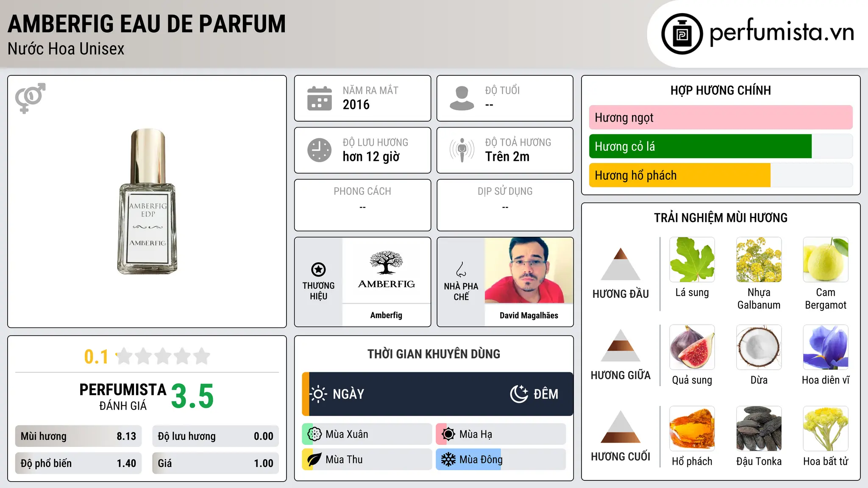Select the Lá sung note image
The image size is (868, 488).
(x=692, y=260)
